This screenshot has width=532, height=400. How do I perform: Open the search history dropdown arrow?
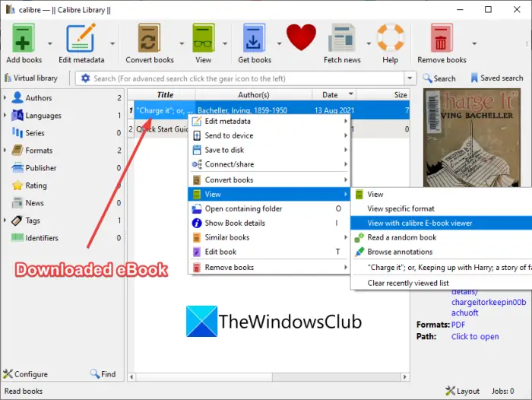pos(410,78)
